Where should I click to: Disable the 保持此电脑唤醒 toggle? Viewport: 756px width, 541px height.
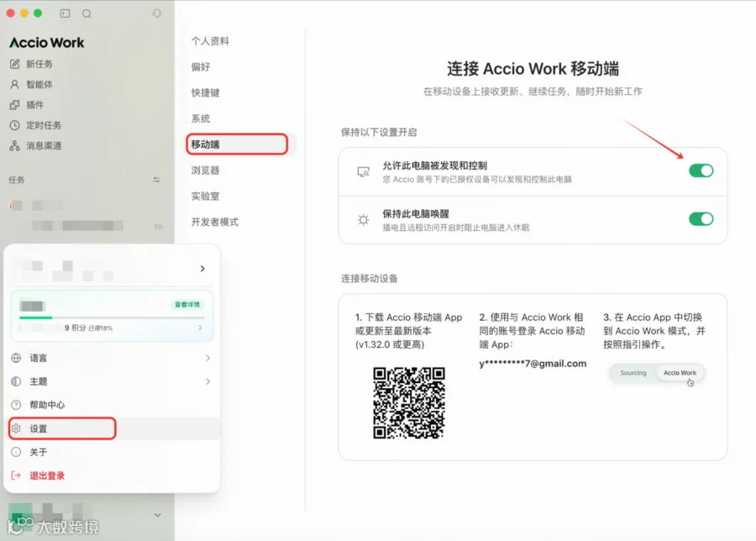pyautogui.click(x=701, y=219)
